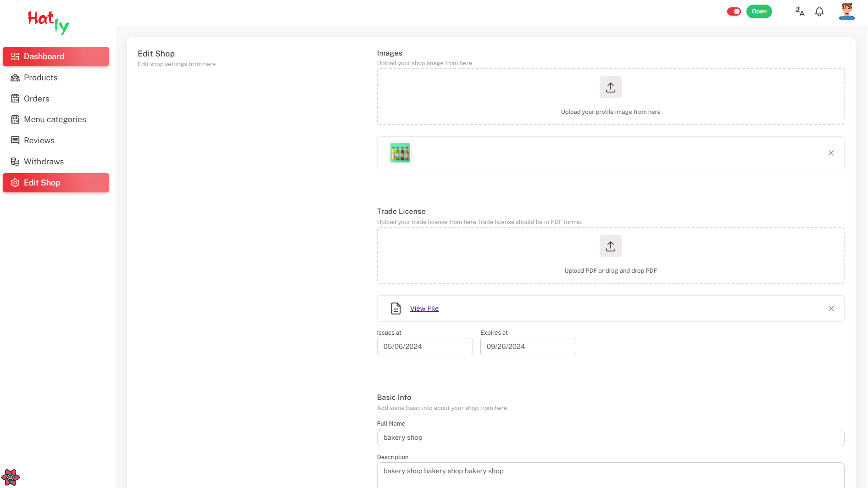
Task: Click the shop image upload icon
Action: coord(611,87)
